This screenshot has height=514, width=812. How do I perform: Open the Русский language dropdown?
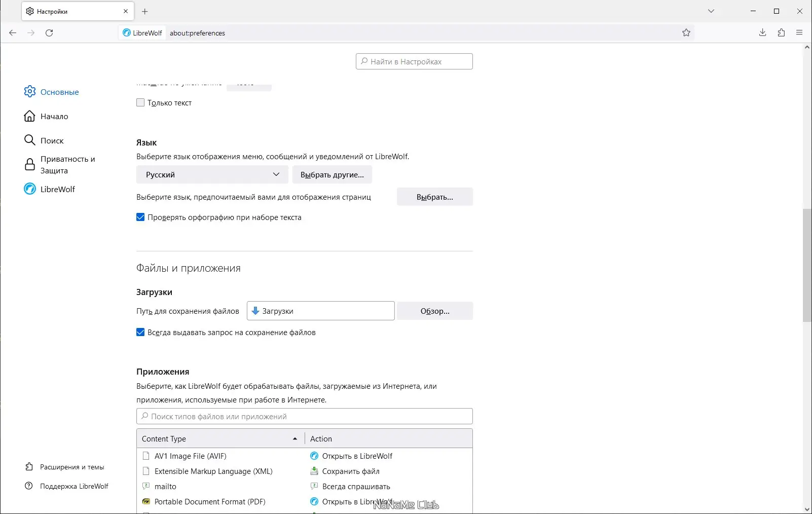(x=212, y=175)
